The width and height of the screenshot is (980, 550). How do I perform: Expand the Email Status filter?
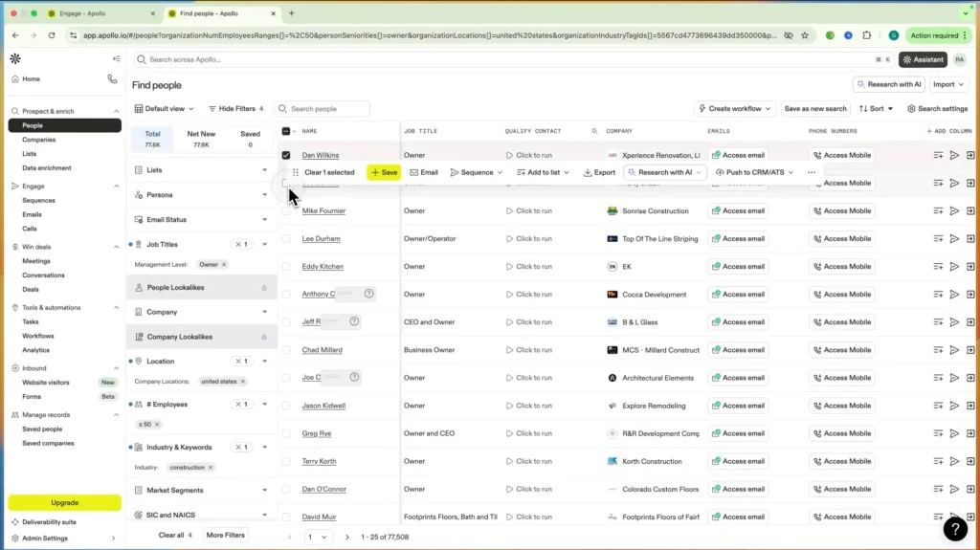pos(201,219)
